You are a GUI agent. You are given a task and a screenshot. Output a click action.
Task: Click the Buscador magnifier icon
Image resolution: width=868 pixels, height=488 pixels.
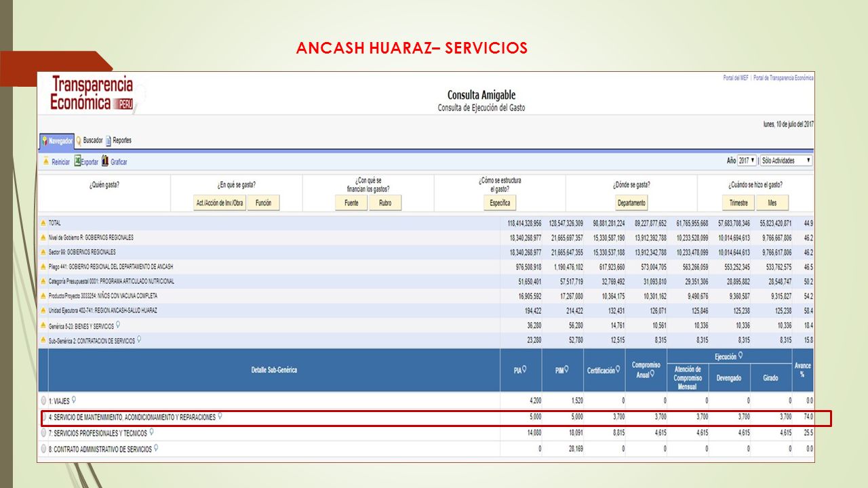[79, 141]
